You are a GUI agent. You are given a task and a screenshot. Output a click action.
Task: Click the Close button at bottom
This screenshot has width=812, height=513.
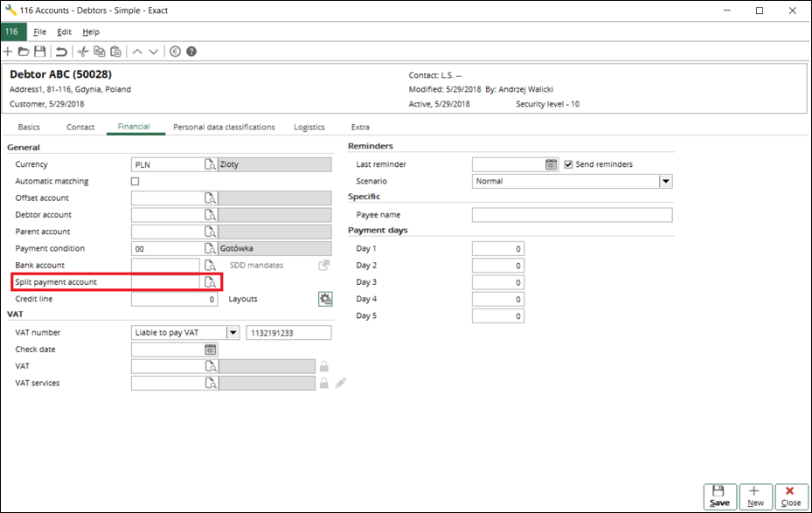(x=791, y=497)
